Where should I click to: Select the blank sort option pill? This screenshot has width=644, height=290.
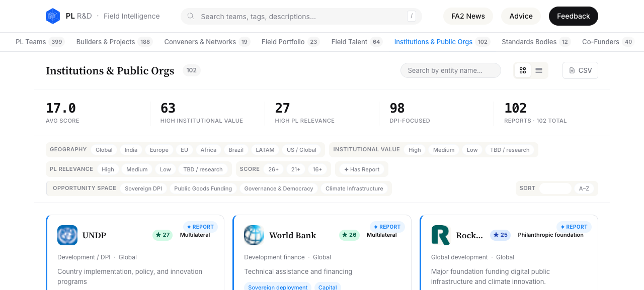555,188
